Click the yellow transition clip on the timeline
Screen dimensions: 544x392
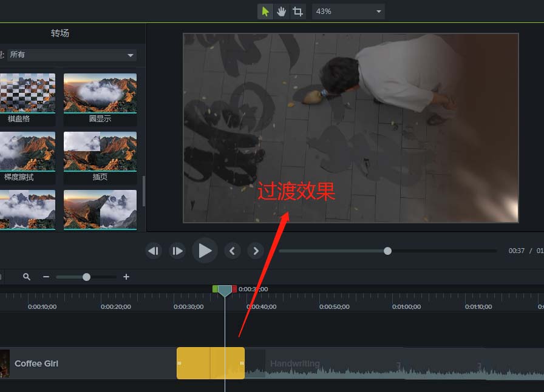211,363
